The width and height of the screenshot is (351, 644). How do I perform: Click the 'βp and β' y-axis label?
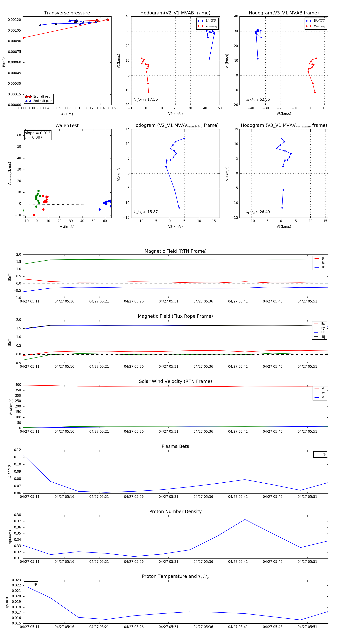click(9, 472)
